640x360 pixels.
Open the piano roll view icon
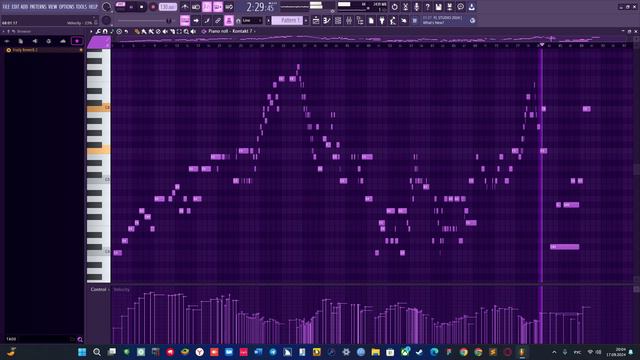click(x=327, y=20)
